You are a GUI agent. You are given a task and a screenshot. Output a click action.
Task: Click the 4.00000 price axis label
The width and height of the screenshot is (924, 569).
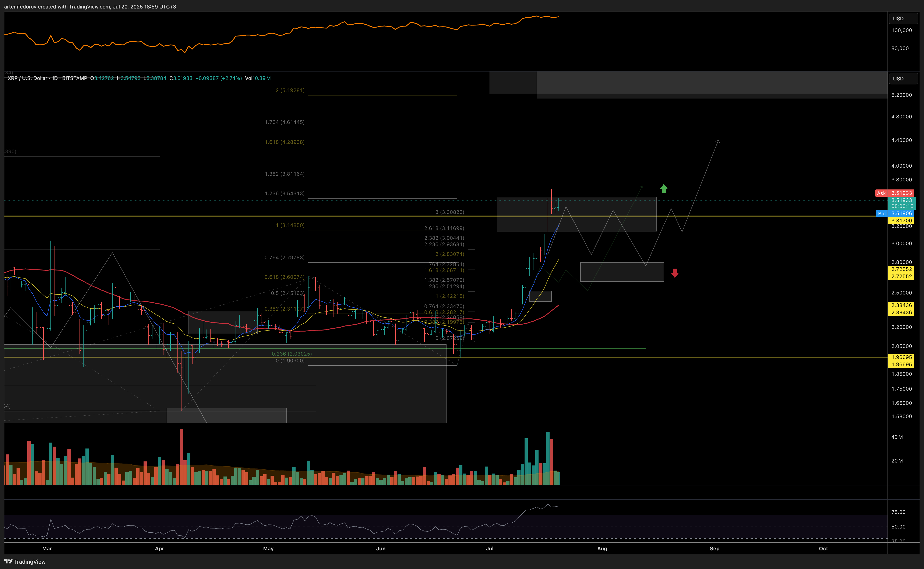[902, 166]
